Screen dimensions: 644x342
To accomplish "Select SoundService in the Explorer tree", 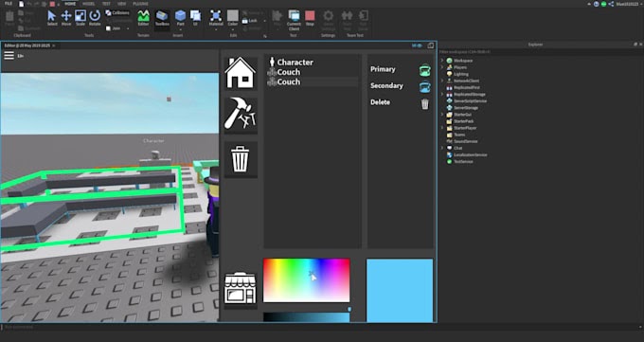I will point(465,141).
